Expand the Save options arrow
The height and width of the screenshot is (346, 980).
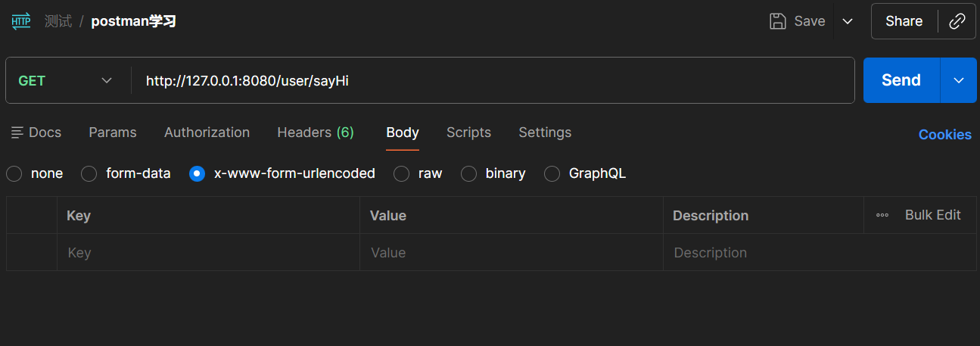[x=848, y=21]
